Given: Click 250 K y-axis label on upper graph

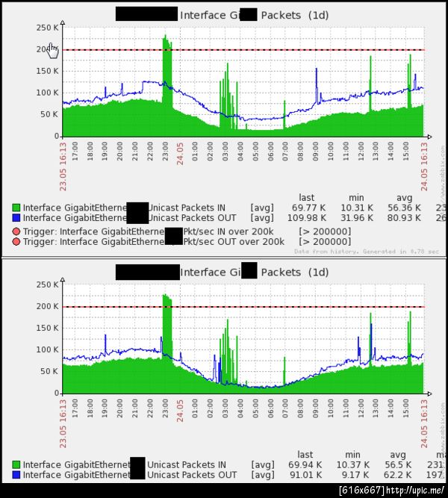Looking at the screenshot, I should point(47,28).
